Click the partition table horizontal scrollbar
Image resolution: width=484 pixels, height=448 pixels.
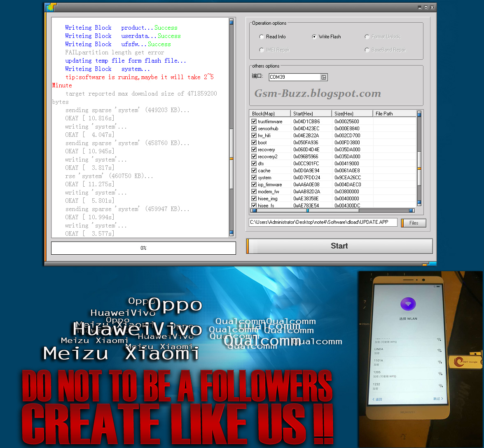click(332, 211)
